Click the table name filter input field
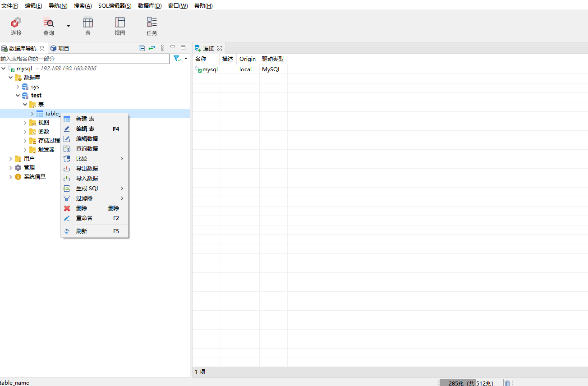Image resolution: width=588 pixels, height=386 pixels. 85,59
